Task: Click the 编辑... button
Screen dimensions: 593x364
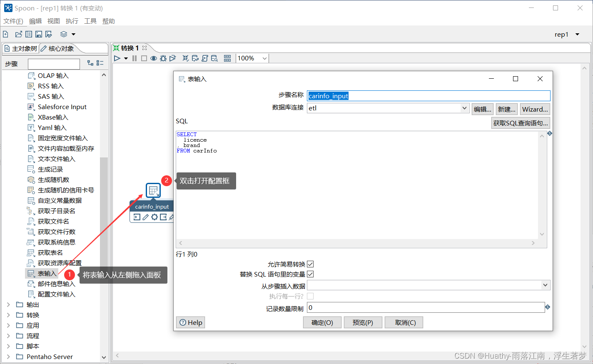Action: (x=483, y=109)
